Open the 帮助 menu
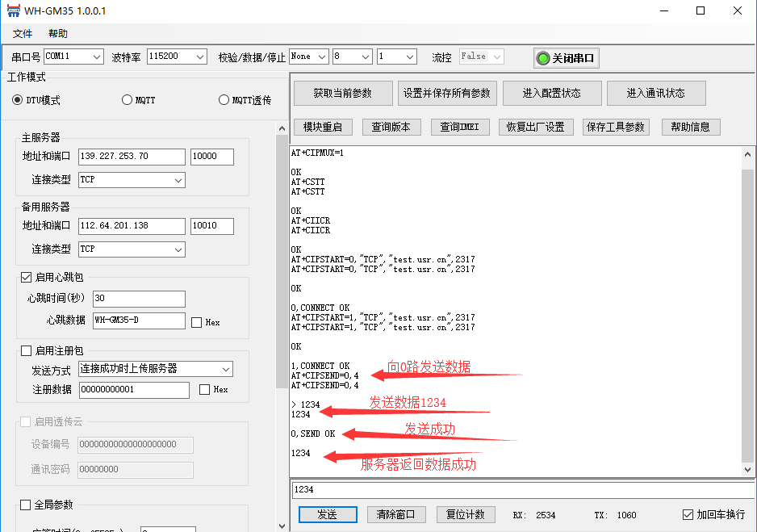 pos(58,34)
